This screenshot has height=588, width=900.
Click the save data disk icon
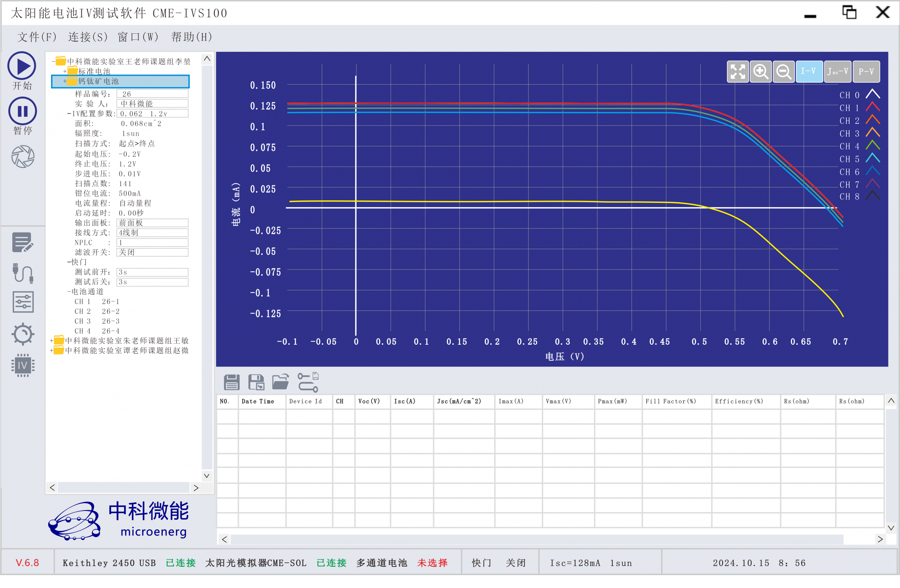click(x=231, y=382)
